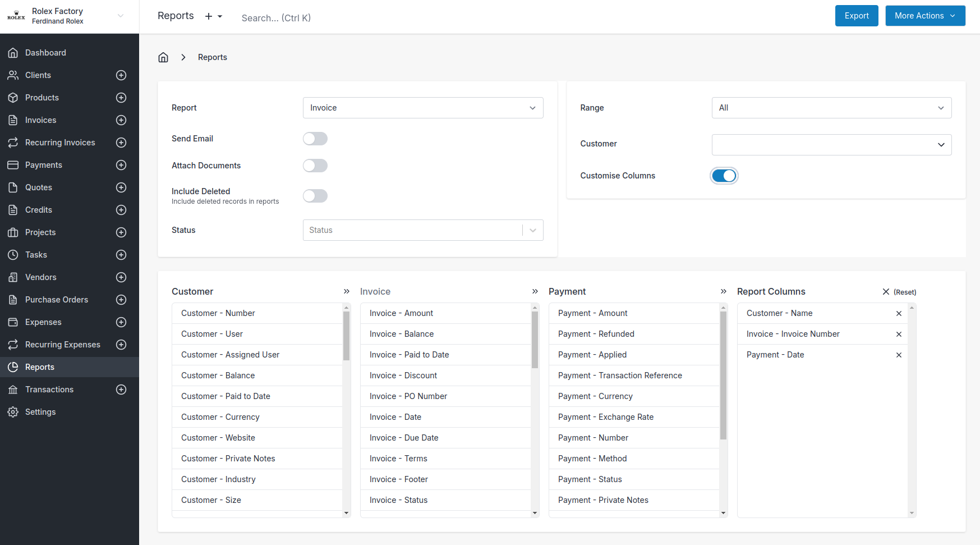Viewport: 980px width, 545px height.
Task: Click the home breadcrumb icon
Action: pos(163,57)
